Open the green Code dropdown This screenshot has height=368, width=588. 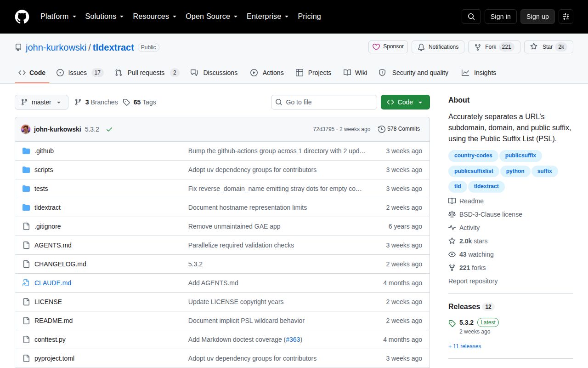click(405, 102)
